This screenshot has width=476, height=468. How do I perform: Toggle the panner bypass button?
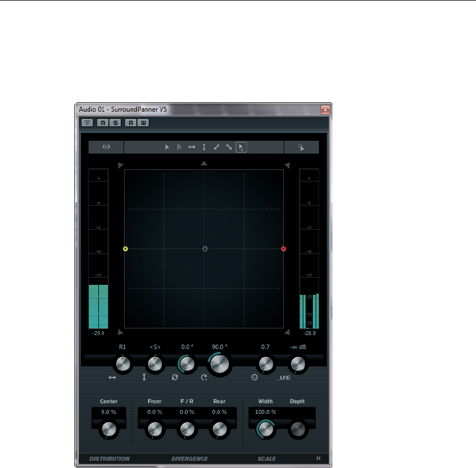(87, 123)
